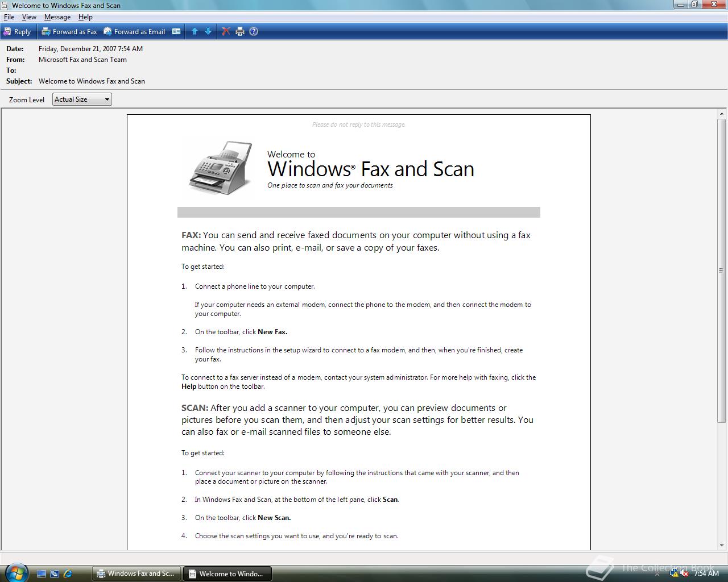Open the File menu
Screen dimensions: 728x582
pos(9,17)
